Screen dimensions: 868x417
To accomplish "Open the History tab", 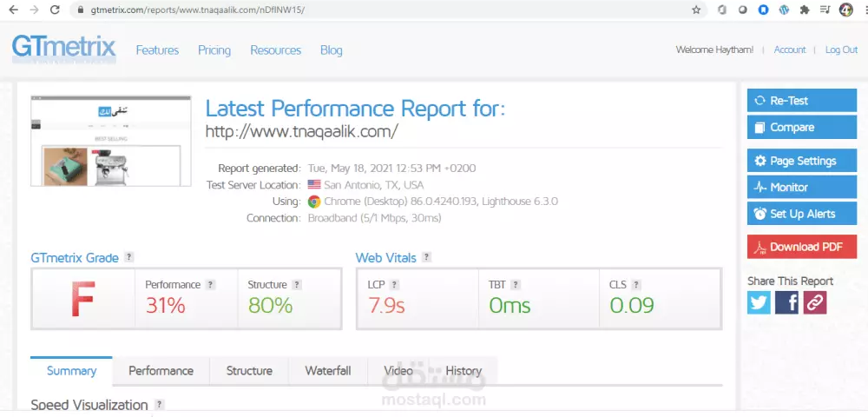I will (x=464, y=371).
